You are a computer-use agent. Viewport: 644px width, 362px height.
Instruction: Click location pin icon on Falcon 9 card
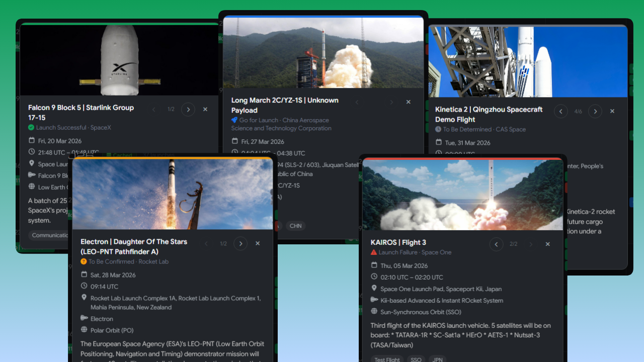tap(32, 163)
